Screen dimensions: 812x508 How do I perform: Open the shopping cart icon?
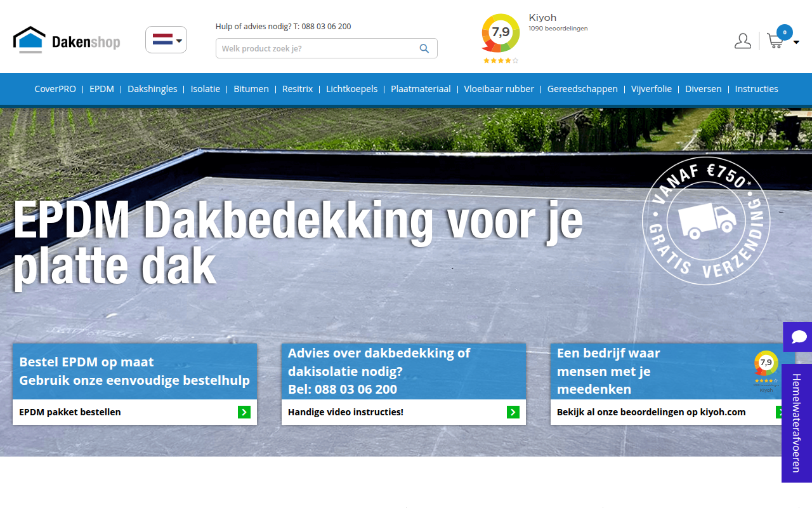775,41
